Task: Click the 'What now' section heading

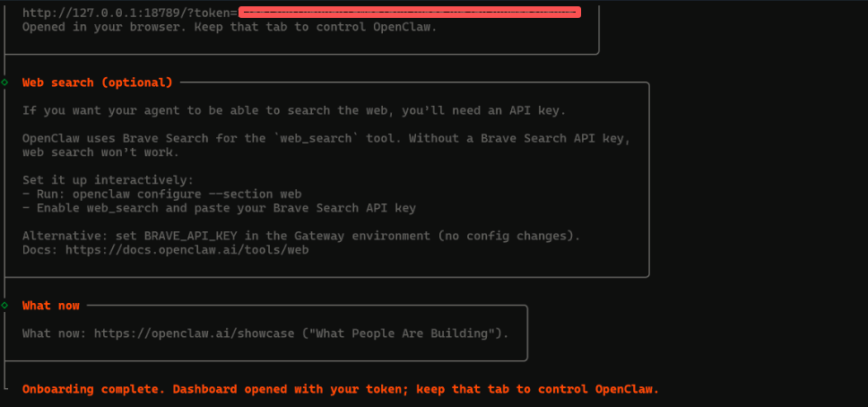Action: click(x=51, y=306)
